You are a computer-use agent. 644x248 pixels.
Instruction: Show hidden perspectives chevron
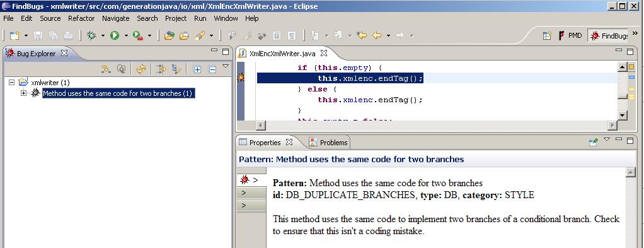[635, 33]
